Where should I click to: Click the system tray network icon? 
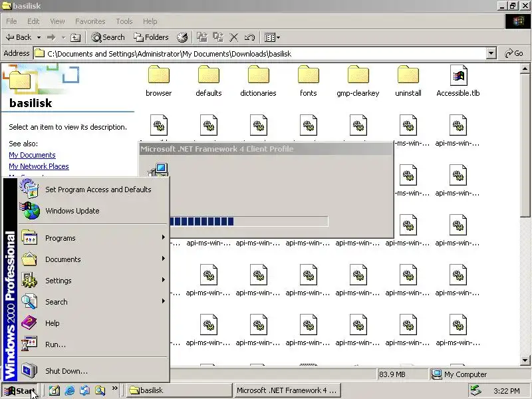(x=475, y=390)
